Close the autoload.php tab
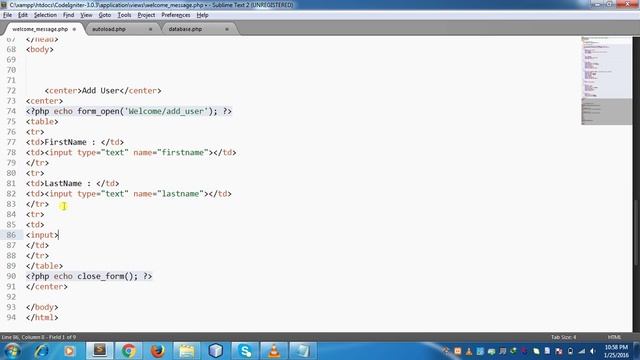The image size is (640, 360). click(x=150, y=29)
